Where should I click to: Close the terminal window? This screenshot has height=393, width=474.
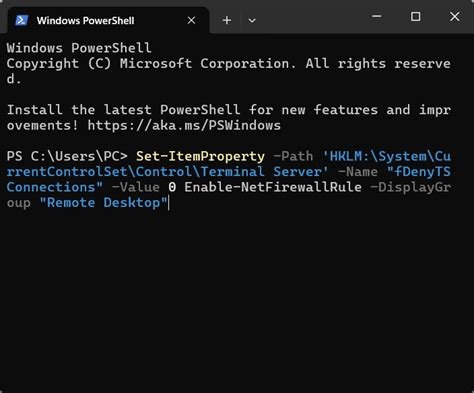pos(455,16)
